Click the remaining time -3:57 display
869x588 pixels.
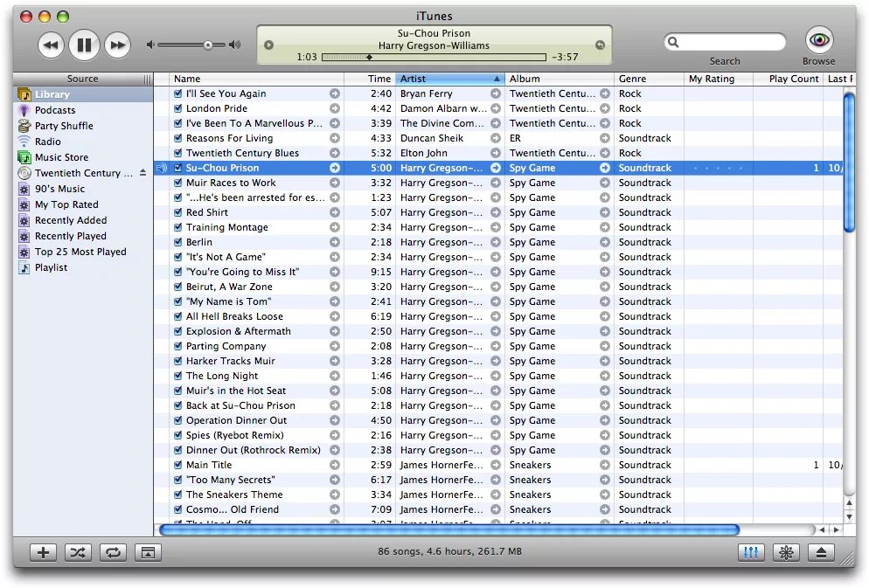(x=565, y=57)
